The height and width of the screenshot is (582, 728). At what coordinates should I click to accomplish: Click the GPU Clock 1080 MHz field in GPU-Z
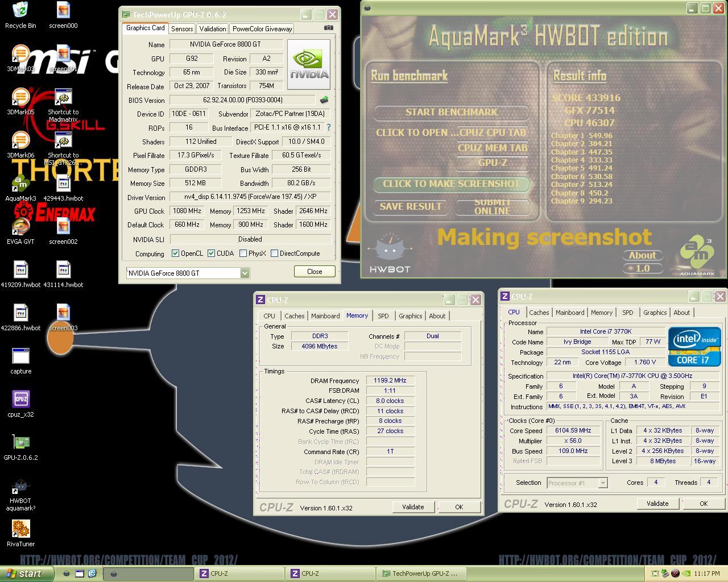click(187, 211)
